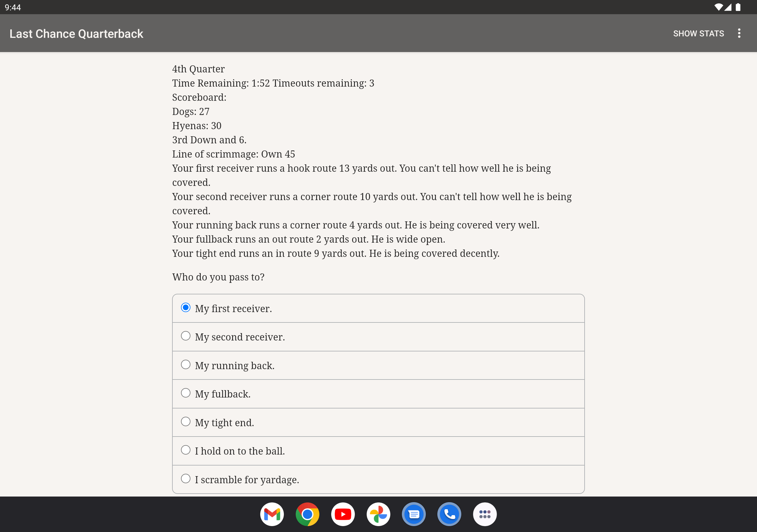Select 'My first receiver' radio option
Screen dimensions: 757x532
coord(186,308)
